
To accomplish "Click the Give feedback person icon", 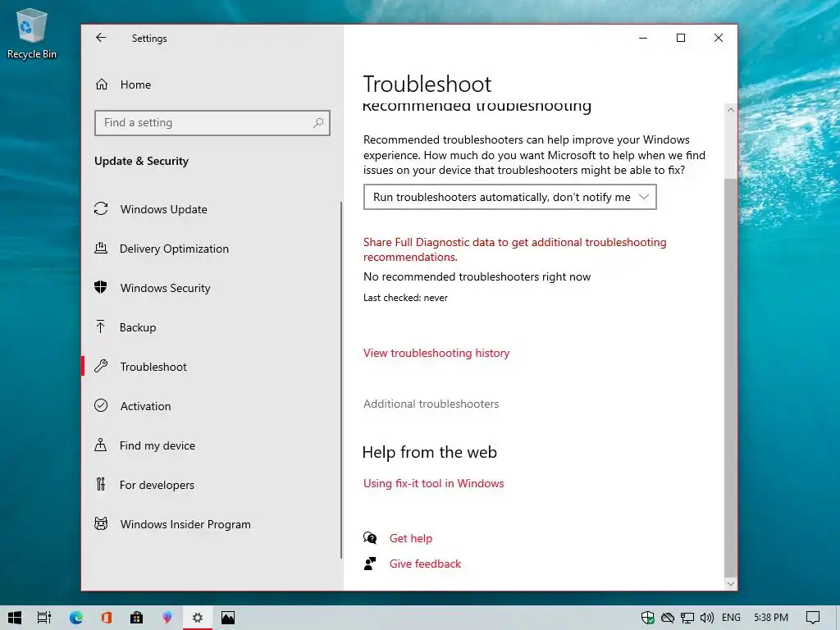I will pyautogui.click(x=370, y=564).
